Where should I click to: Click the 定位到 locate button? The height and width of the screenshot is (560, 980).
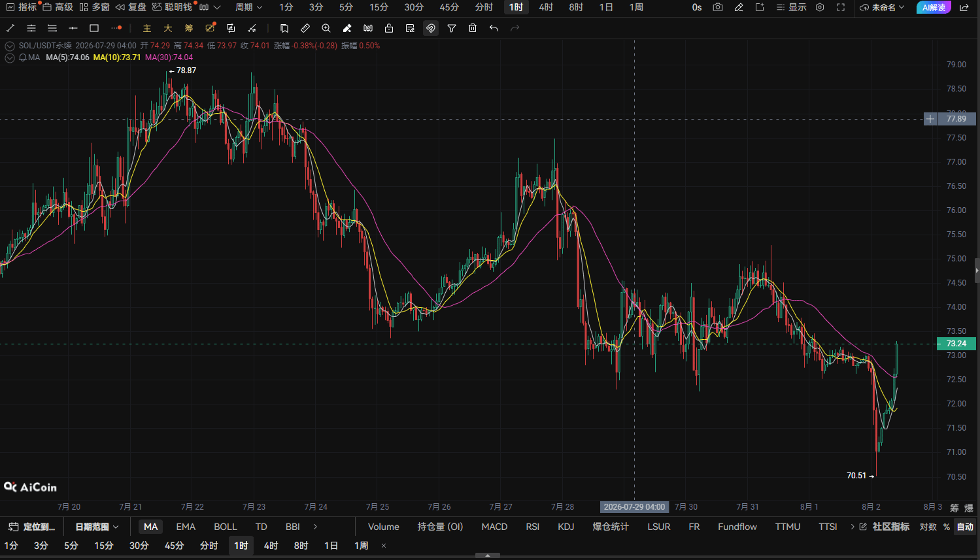[x=33, y=527]
